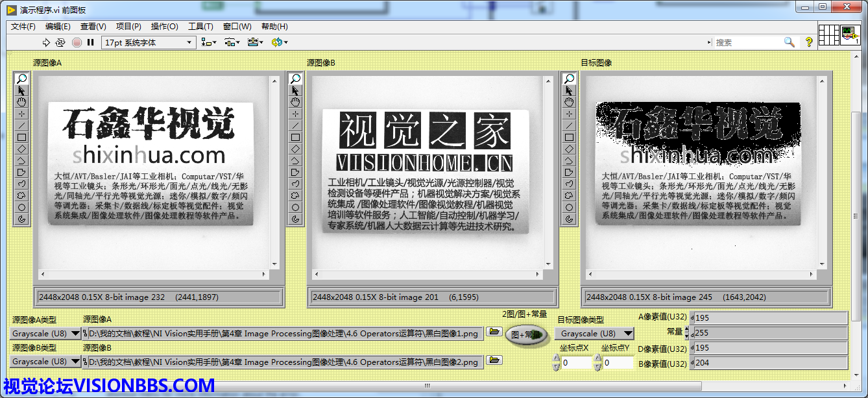
Task: Open the 文件(F) menu
Action: (x=23, y=27)
